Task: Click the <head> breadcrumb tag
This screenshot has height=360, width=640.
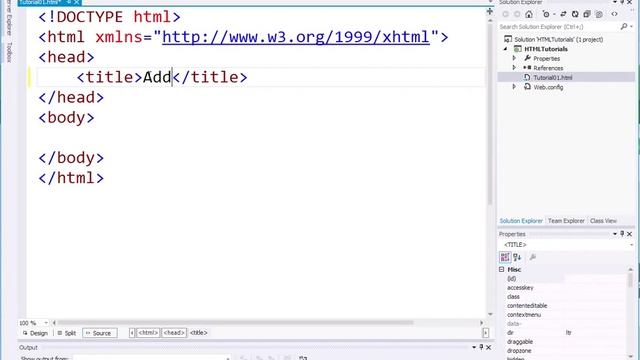Action: coord(174,333)
